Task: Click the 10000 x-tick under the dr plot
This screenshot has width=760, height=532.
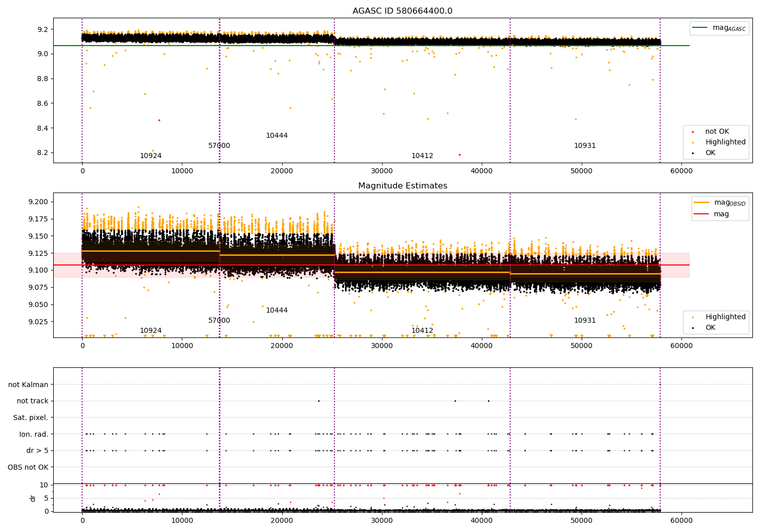Action: point(182,520)
